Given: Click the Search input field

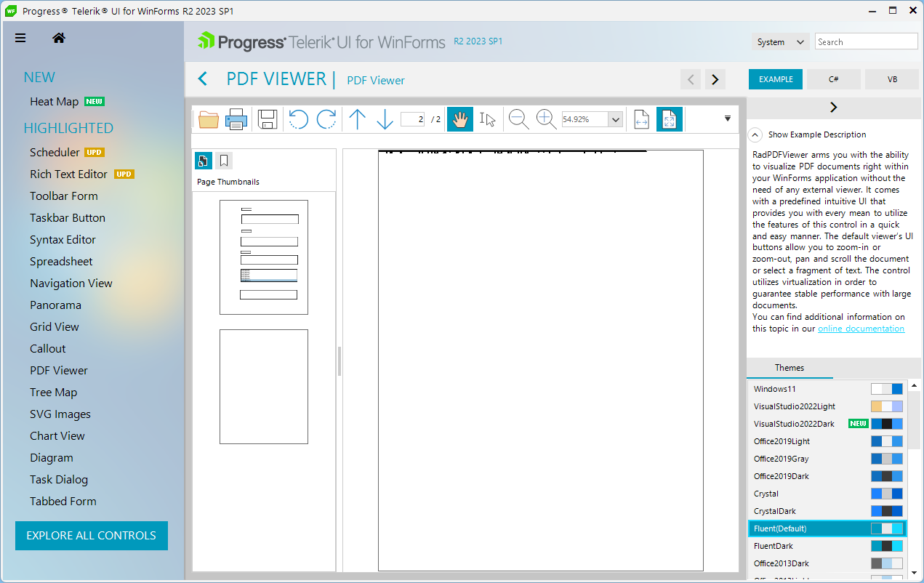Looking at the screenshot, I should [x=867, y=42].
